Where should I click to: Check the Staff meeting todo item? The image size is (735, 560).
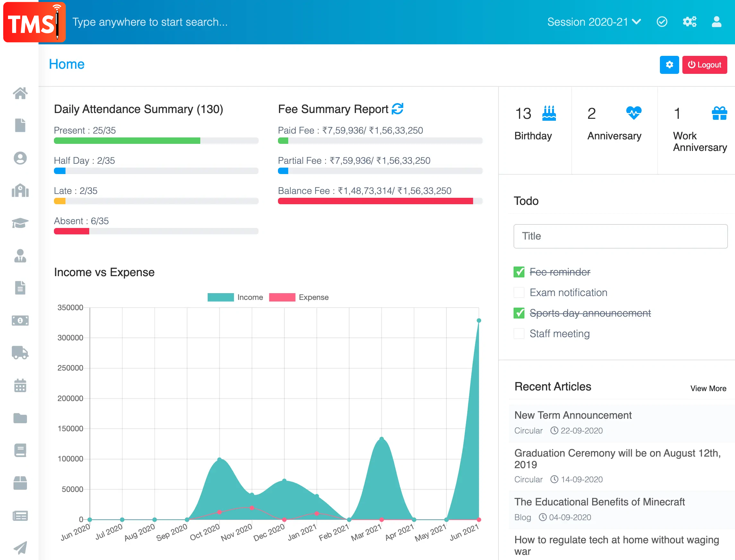(x=519, y=333)
